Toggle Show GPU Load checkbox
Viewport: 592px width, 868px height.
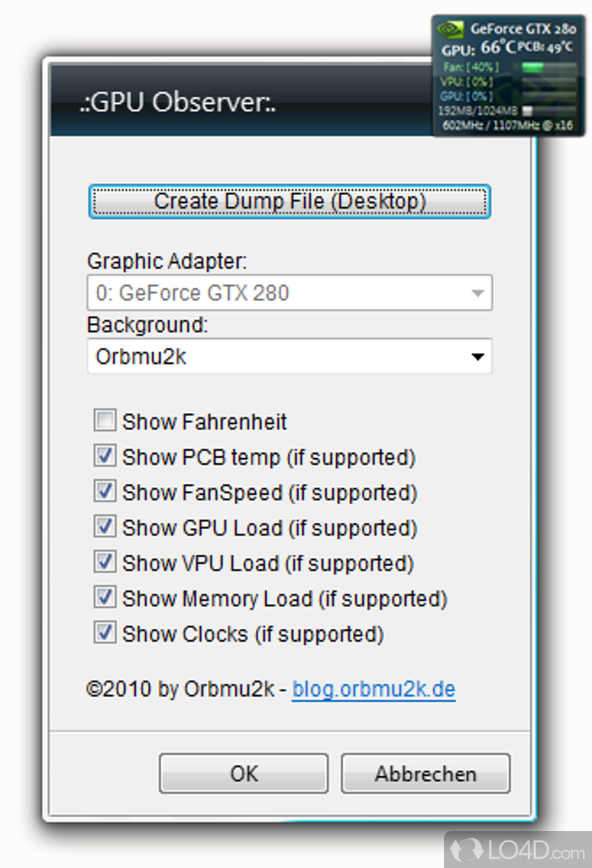pyautogui.click(x=105, y=528)
